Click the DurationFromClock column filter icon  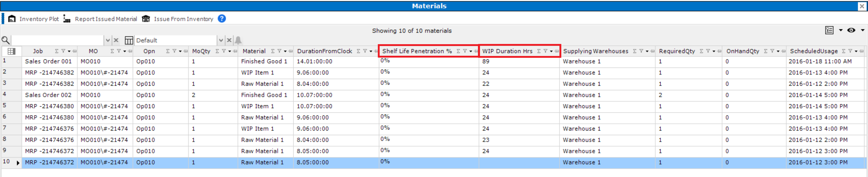pyautogui.click(x=365, y=51)
